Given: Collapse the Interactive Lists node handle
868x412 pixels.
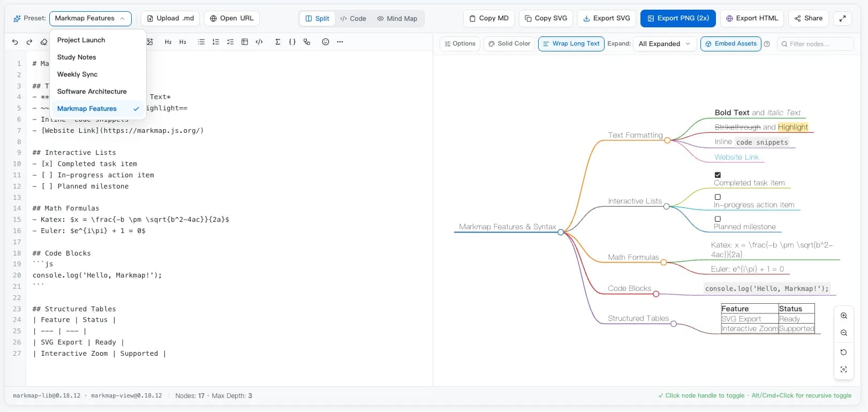Looking at the screenshot, I should (x=667, y=206).
